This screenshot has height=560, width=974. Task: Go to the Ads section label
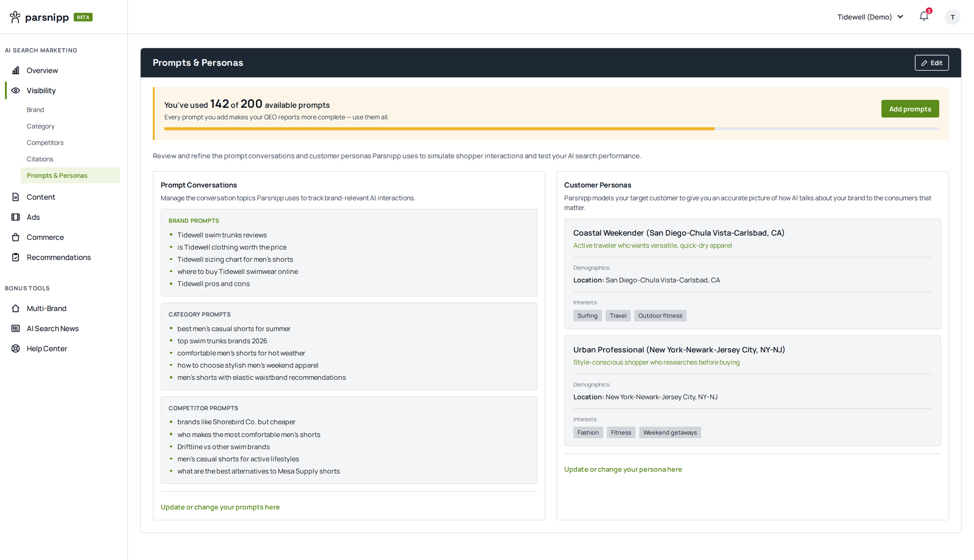point(33,217)
